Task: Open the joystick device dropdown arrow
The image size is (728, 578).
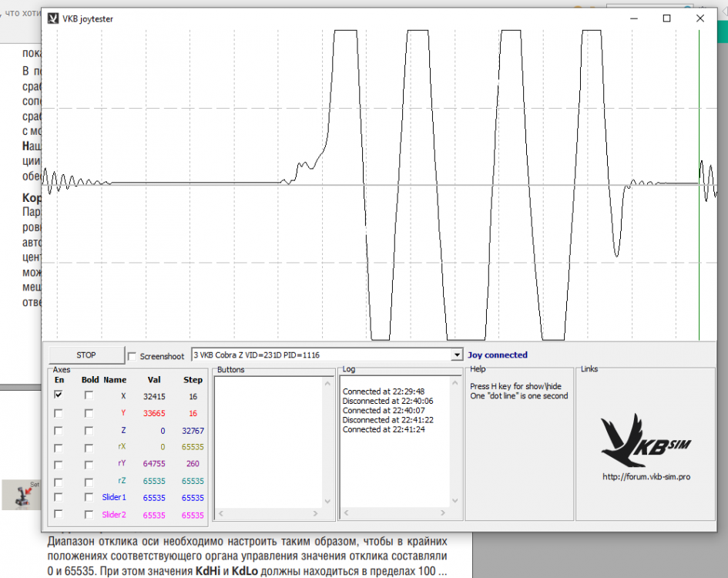Action: (x=457, y=355)
